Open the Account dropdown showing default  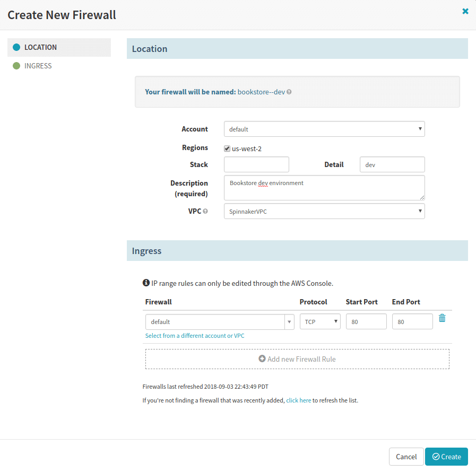324,129
